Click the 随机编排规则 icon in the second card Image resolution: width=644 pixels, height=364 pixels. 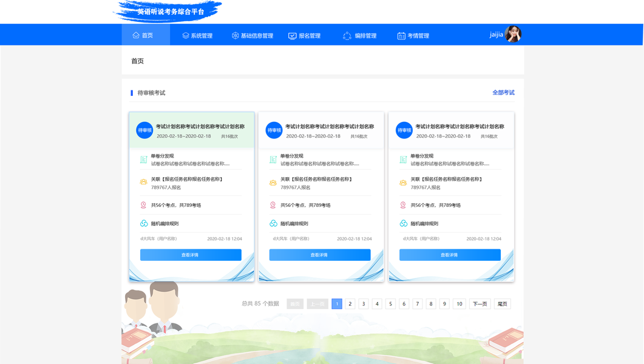(x=274, y=223)
